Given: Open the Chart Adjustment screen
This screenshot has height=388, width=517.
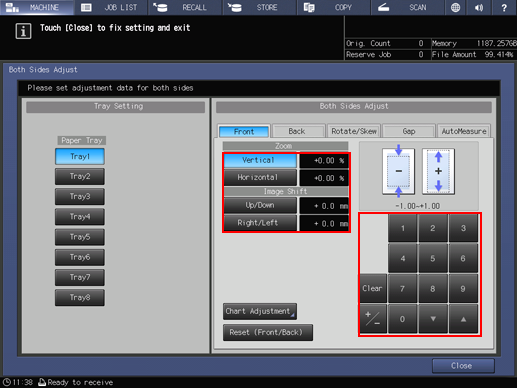Looking at the screenshot, I should click(x=260, y=311).
